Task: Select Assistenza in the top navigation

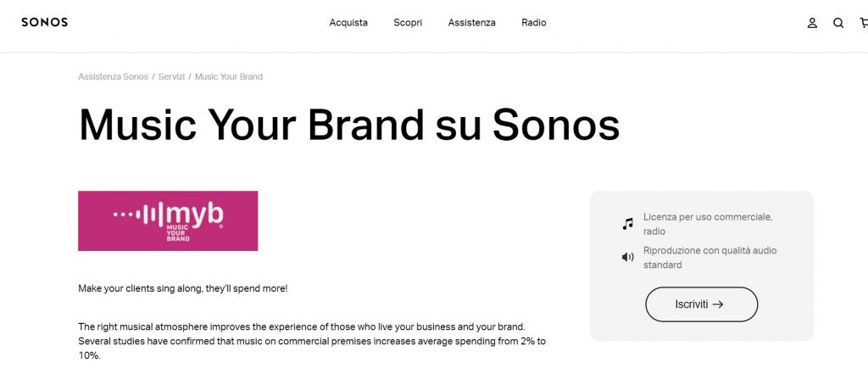Action: coord(471,23)
